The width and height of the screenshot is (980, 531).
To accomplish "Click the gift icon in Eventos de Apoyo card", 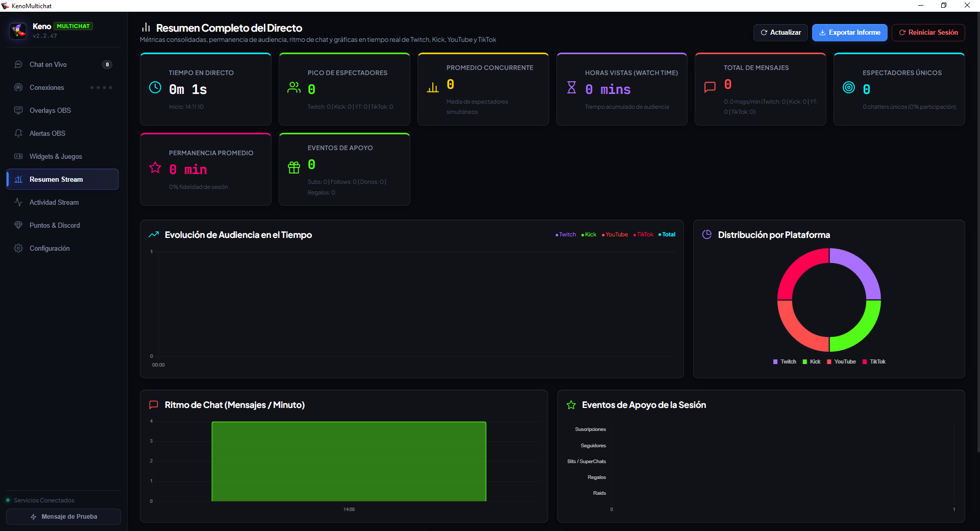I will coord(294,167).
